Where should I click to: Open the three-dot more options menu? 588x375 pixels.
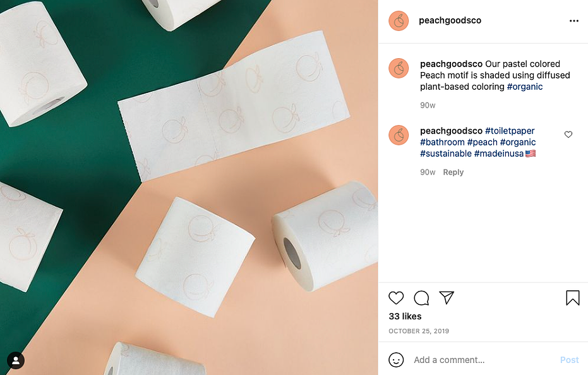pos(573,21)
